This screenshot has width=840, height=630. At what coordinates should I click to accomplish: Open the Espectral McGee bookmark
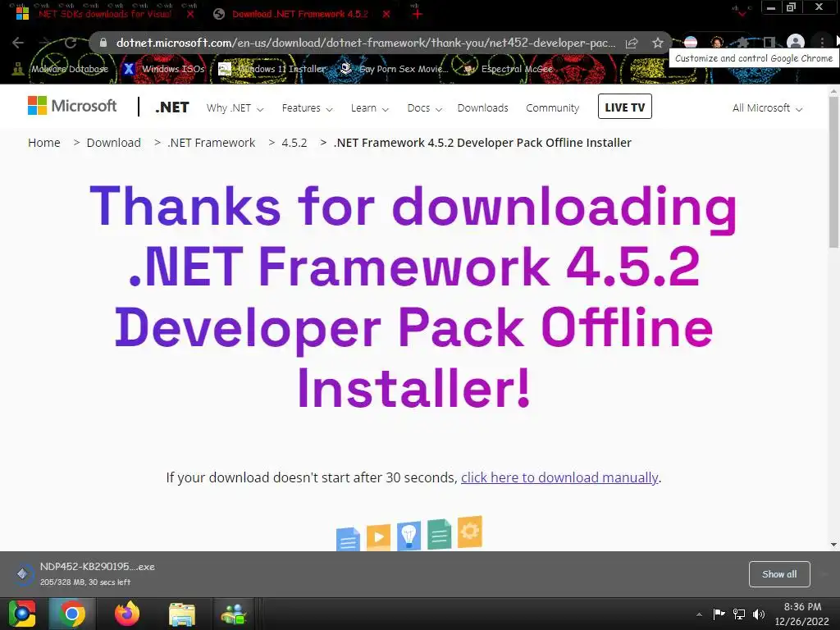[x=509, y=69]
